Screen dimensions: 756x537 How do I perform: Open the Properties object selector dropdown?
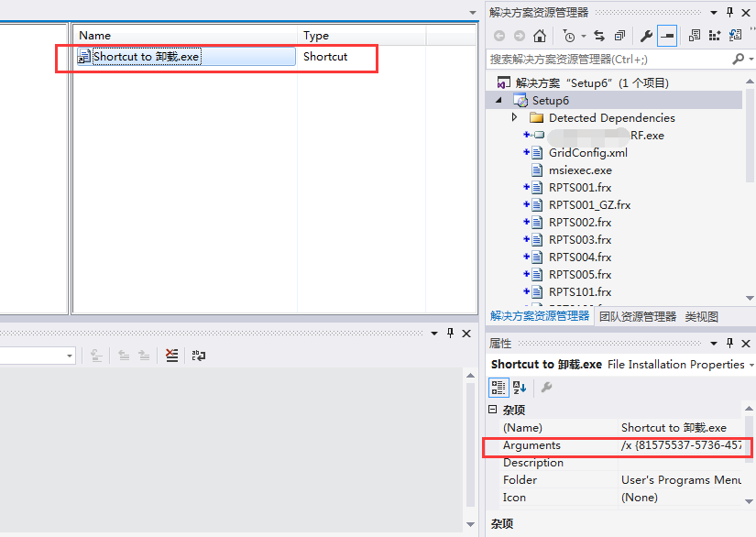click(751, 365)
